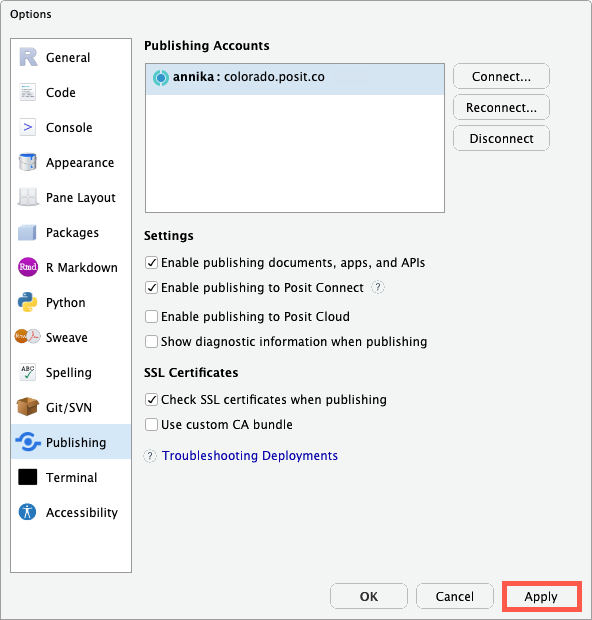The image size is (592, 620).
Task: Open Accessibility options tab
Action: pyautogui.click(x=71, y=512)
